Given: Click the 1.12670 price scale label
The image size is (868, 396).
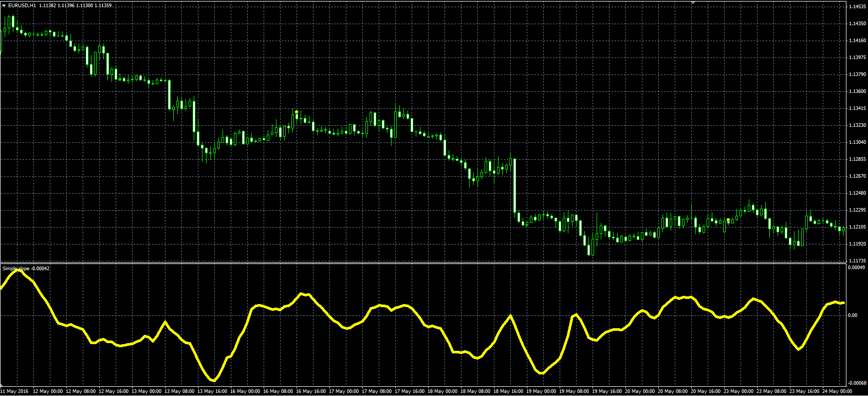Looking at the screenshot, I should [x=857, y=176].
